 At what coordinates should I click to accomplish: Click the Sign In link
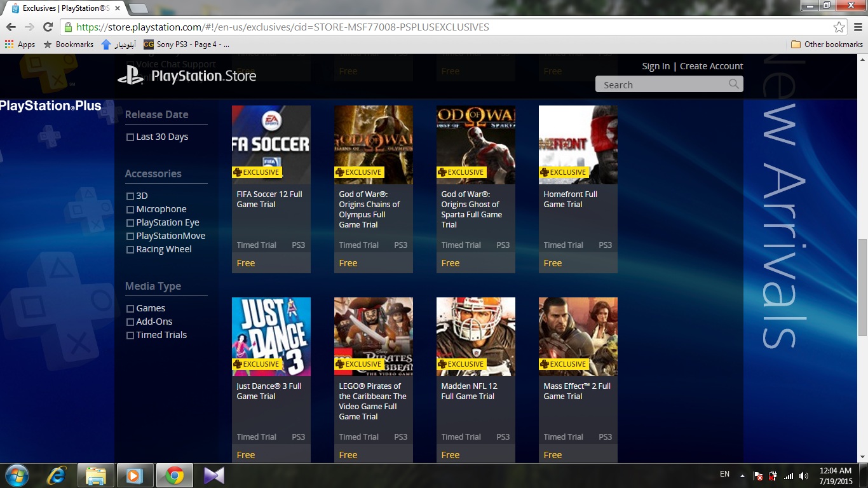[655, 66]
